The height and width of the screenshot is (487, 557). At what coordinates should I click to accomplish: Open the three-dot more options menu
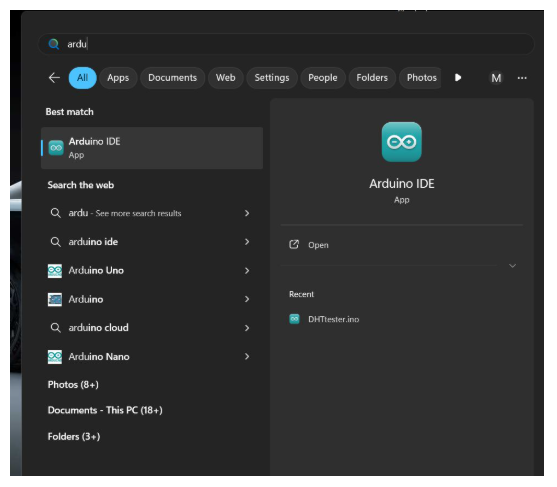tap(522, 78)
